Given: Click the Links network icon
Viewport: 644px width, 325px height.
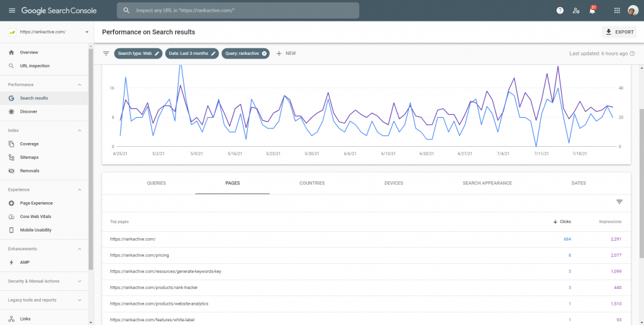Looking at the screenshot, I should point(11,319).
